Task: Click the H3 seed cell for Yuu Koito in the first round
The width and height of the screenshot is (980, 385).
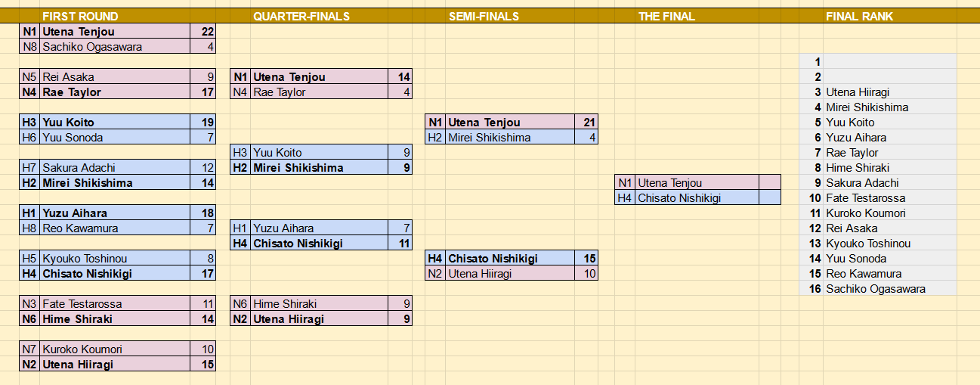Action: coord(29,122)
